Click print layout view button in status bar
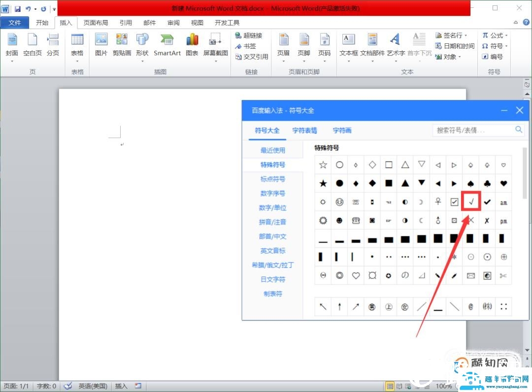532x392 pixels. [x=390, y=386]
